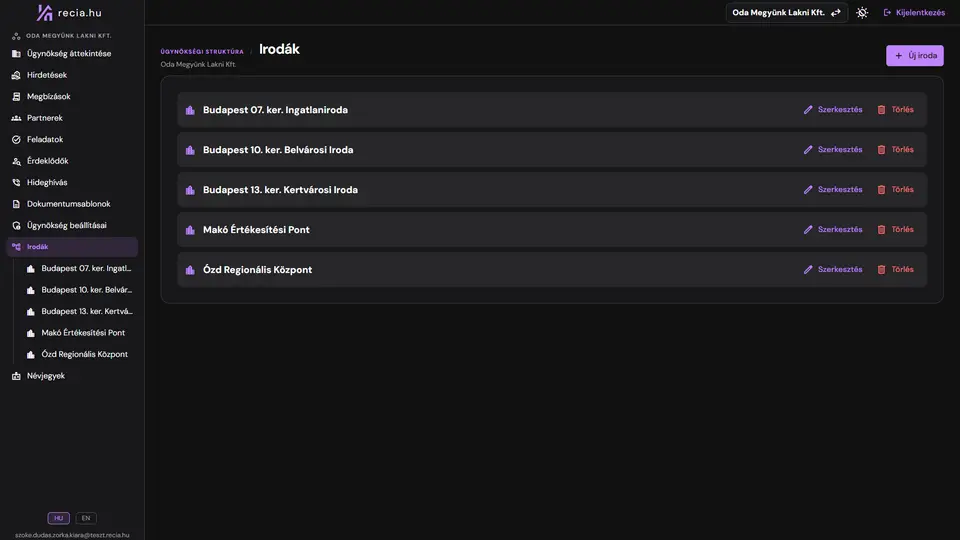Click the trash icon for Budapest 10. ker. Belvárosi Iroda
The height and width of the screenshot is (540, 960).
tap(881, 149)
